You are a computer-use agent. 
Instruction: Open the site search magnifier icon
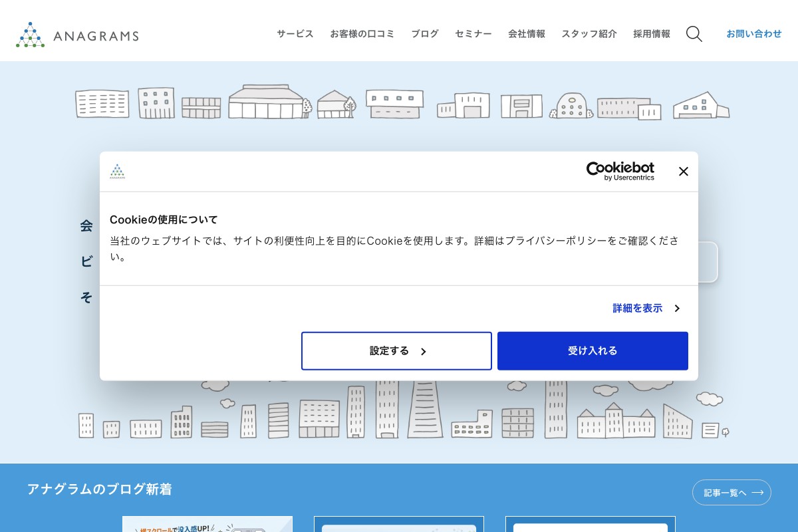click(694, 34)
